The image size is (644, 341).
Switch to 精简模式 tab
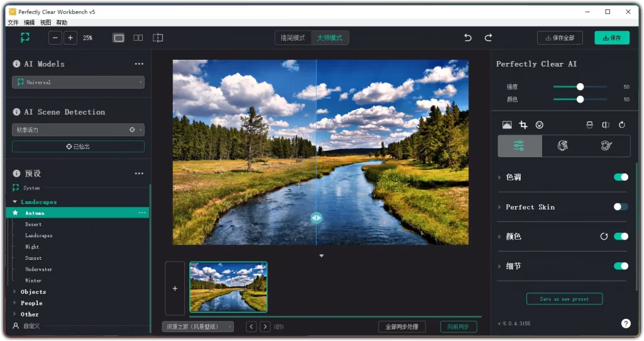(293, 38)
